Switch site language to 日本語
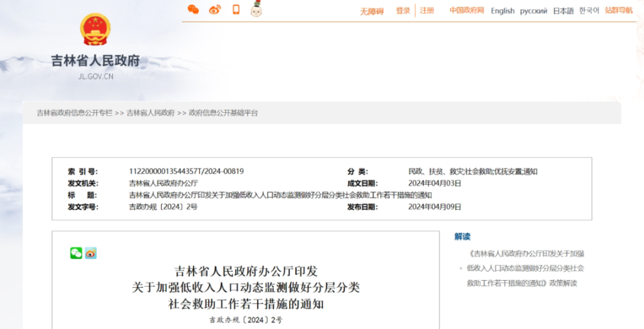 (x=563, y=11)
